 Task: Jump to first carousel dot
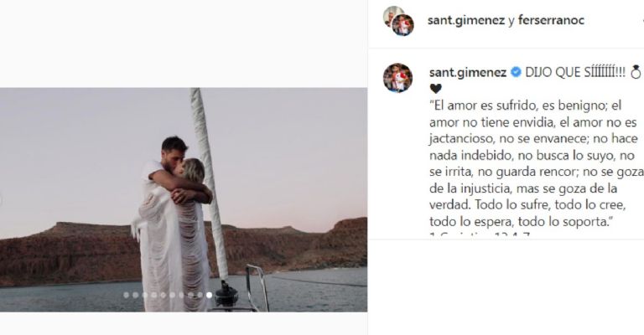coord(126,295)
